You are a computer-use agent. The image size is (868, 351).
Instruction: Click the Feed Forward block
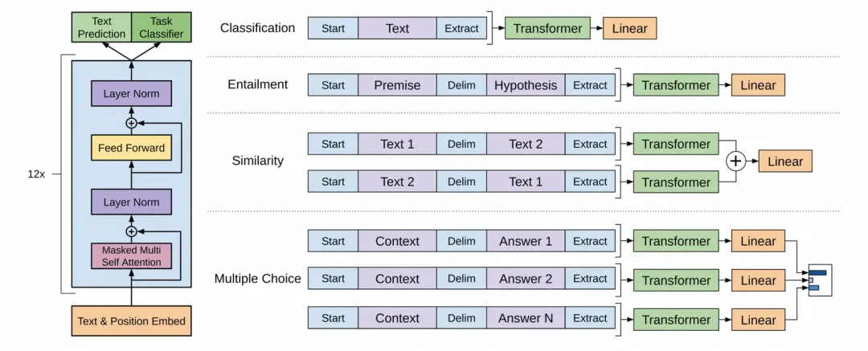(x=131, y=149)
